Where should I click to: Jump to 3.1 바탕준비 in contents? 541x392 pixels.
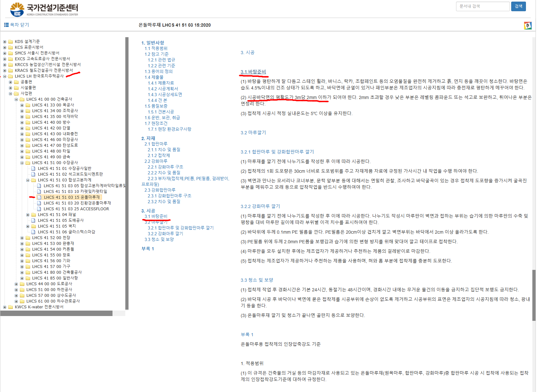coord(156,216)
